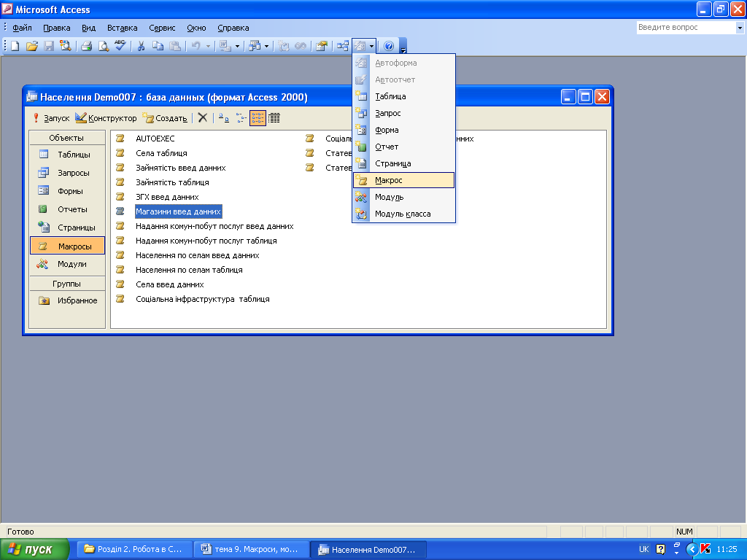Click the пуск Start button
747x560 pixels.
point(35,549)
